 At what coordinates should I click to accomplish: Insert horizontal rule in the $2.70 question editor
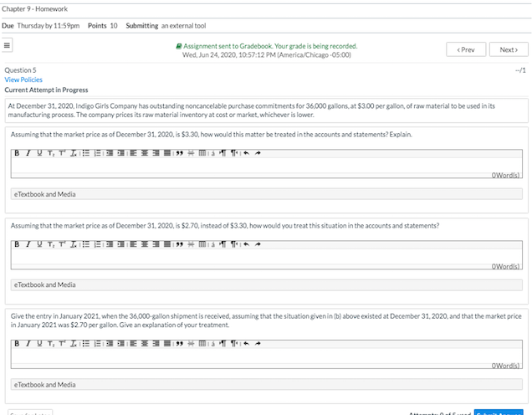tap(191, 244)
